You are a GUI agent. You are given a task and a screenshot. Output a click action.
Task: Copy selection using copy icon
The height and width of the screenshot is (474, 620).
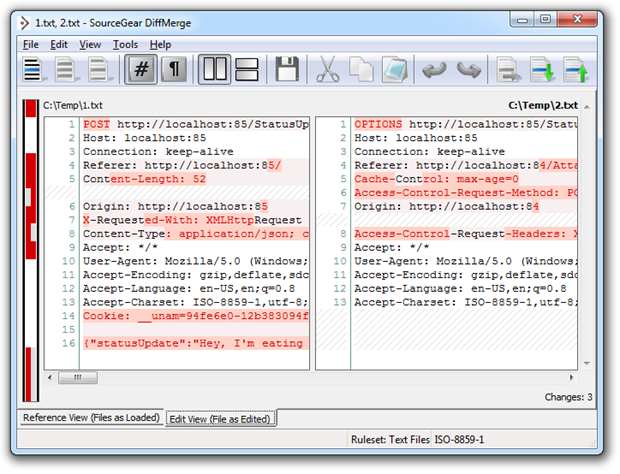pyautogui.click(x=361, y=70)
